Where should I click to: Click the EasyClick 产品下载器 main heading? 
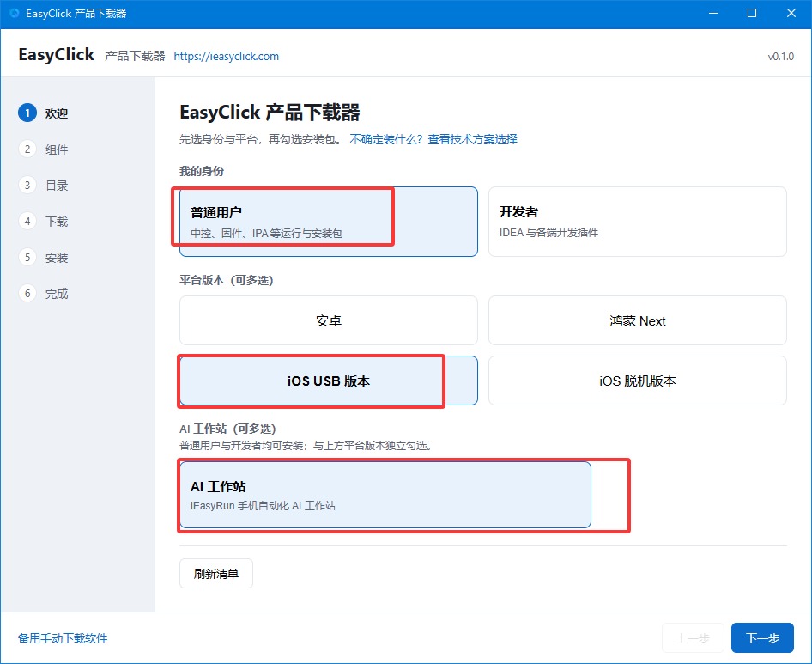(270, 112)
